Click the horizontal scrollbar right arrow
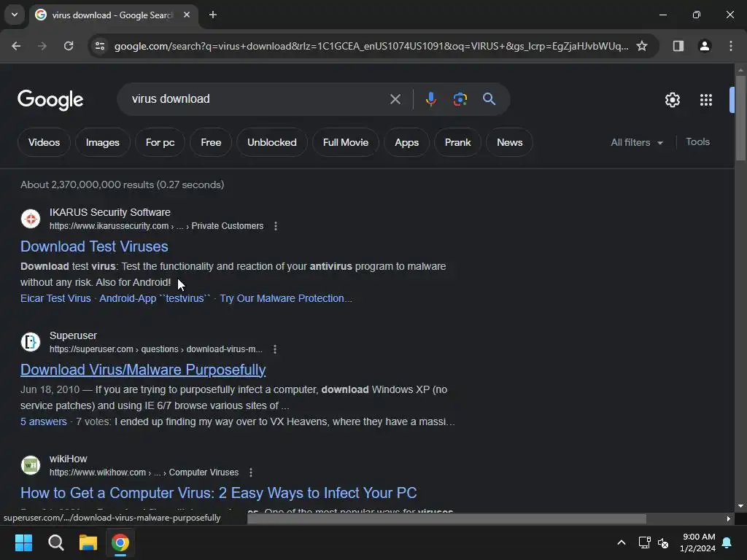The image size is (747, 560). (x=729, y=518)
